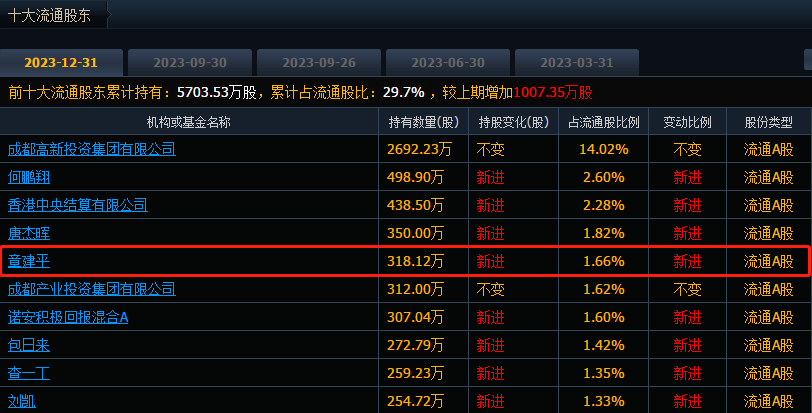Open the 唐杰晖 shareholder link
The image size is (812, 413).
click(29, 233)
